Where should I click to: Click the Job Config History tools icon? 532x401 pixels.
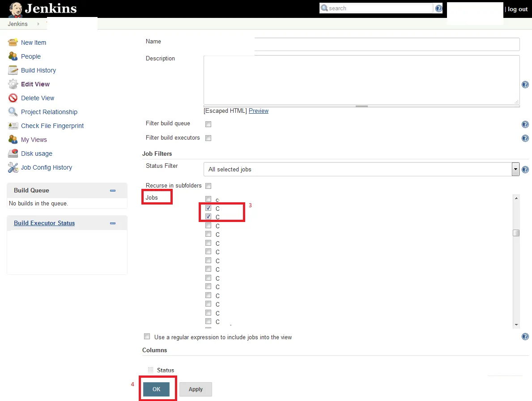[13, 167]
